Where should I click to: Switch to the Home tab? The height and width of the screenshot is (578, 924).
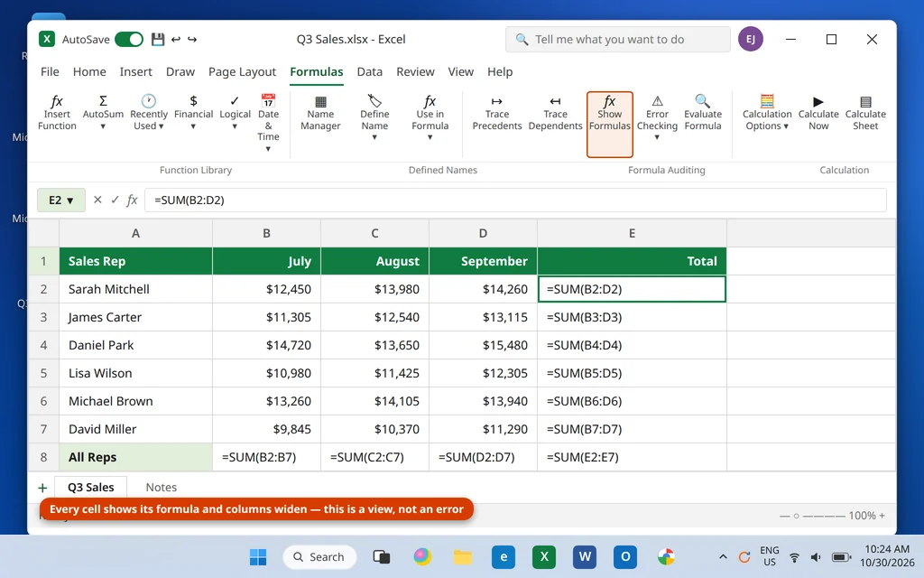point(89,72)
